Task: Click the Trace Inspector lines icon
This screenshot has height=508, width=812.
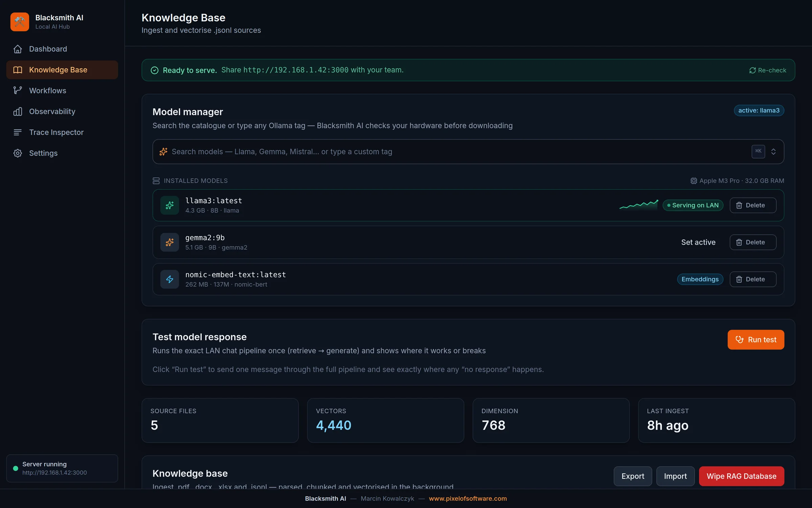Action: coord(18,132)
